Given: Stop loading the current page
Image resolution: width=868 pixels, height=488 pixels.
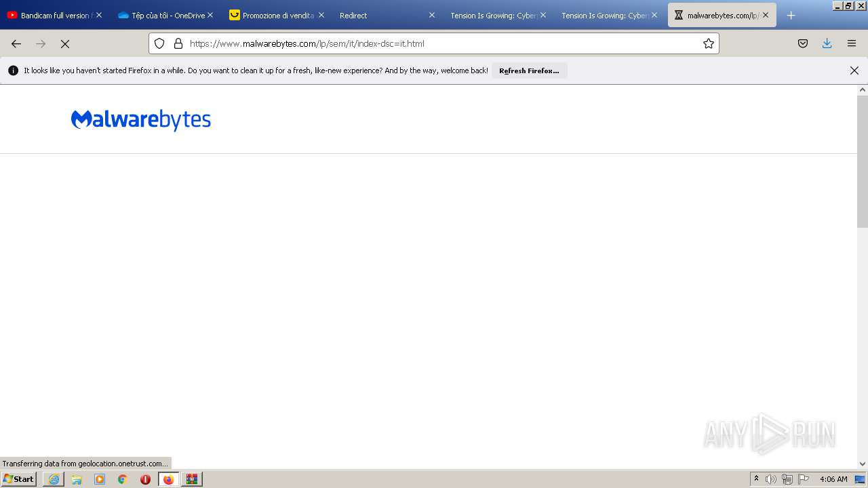Looking at the screenshot, I should point(65,43).
